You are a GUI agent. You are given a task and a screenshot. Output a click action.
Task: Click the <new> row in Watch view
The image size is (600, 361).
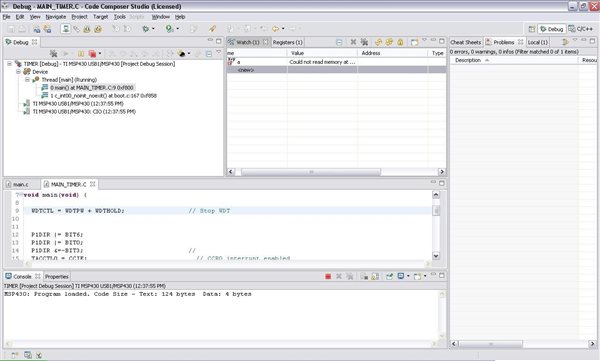(336, 70)
